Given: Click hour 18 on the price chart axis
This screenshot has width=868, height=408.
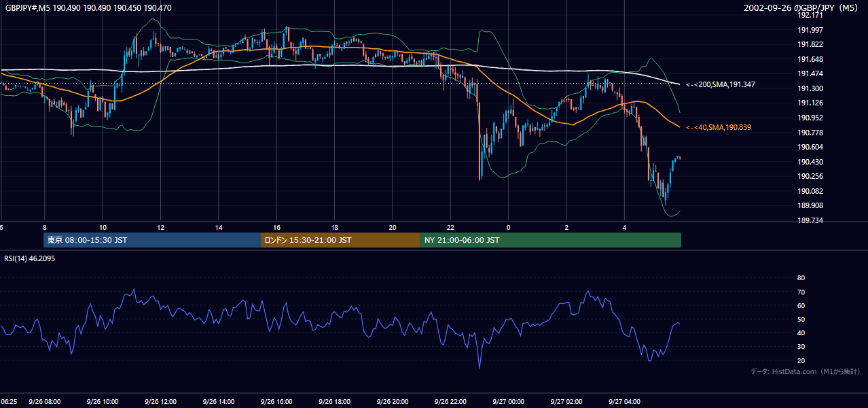Looking at the screenshot, I should [335, 227].
